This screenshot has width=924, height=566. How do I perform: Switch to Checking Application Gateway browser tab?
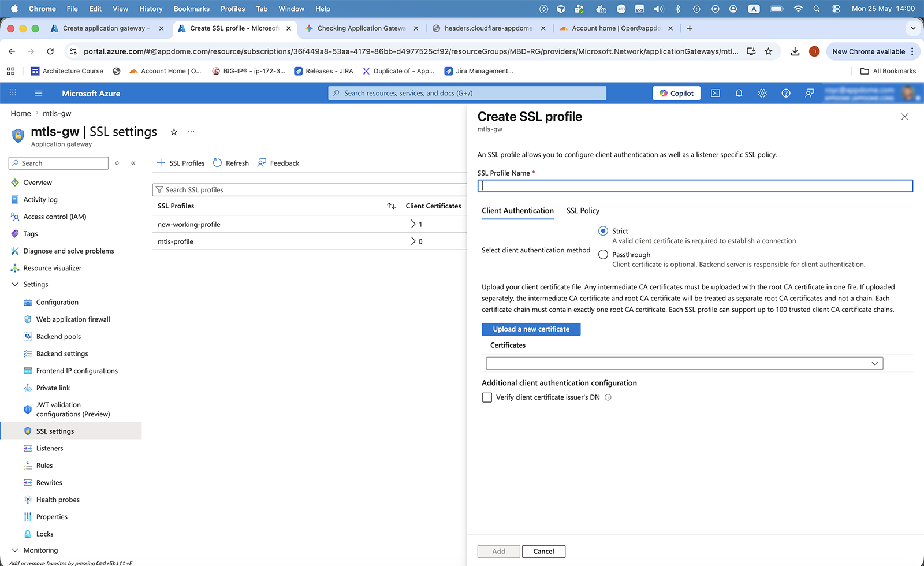pos(361,28)
